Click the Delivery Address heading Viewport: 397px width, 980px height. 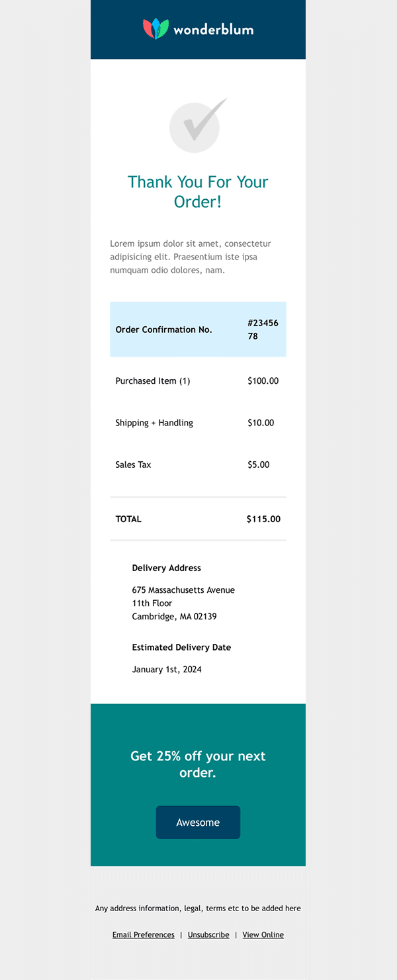pos(167,568)
